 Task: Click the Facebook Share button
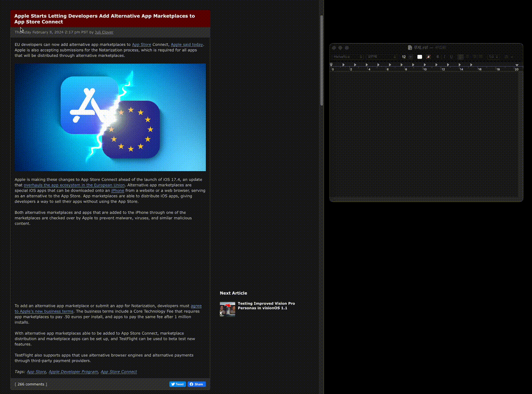coord(196,384)
